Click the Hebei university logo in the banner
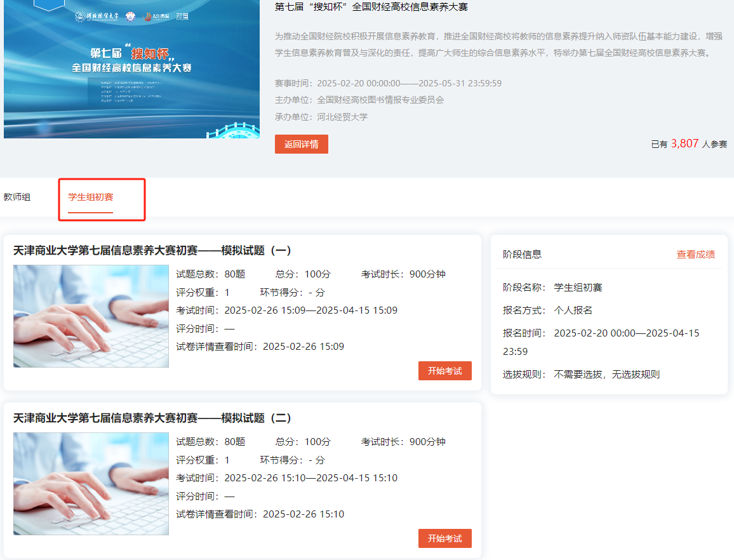 [95, 17]
